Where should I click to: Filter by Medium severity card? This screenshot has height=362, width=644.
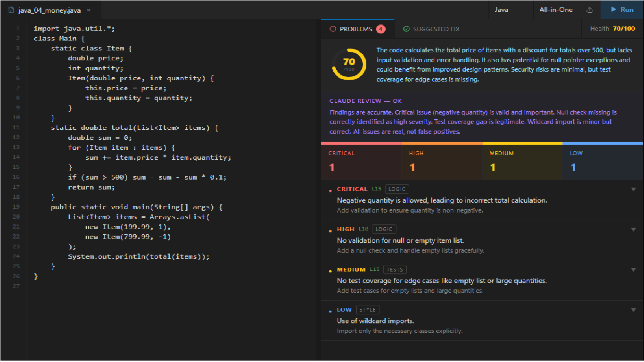coord(522,162)
